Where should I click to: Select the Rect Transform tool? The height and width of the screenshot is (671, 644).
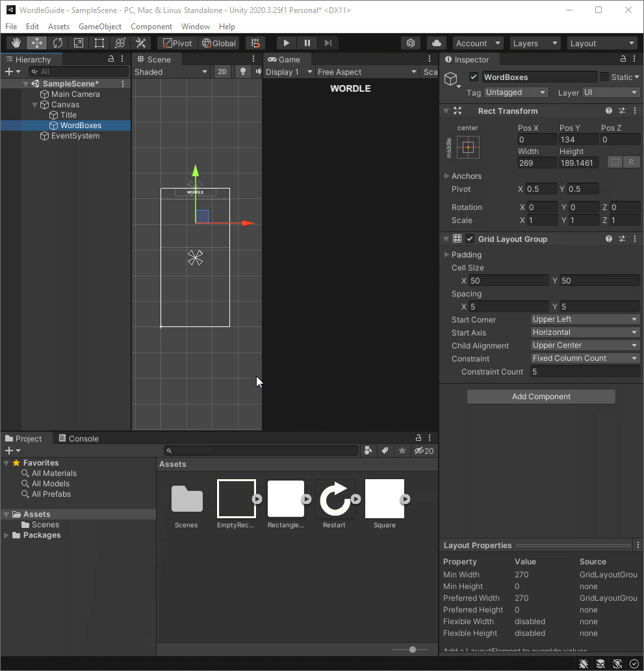(x=99, y=42)
